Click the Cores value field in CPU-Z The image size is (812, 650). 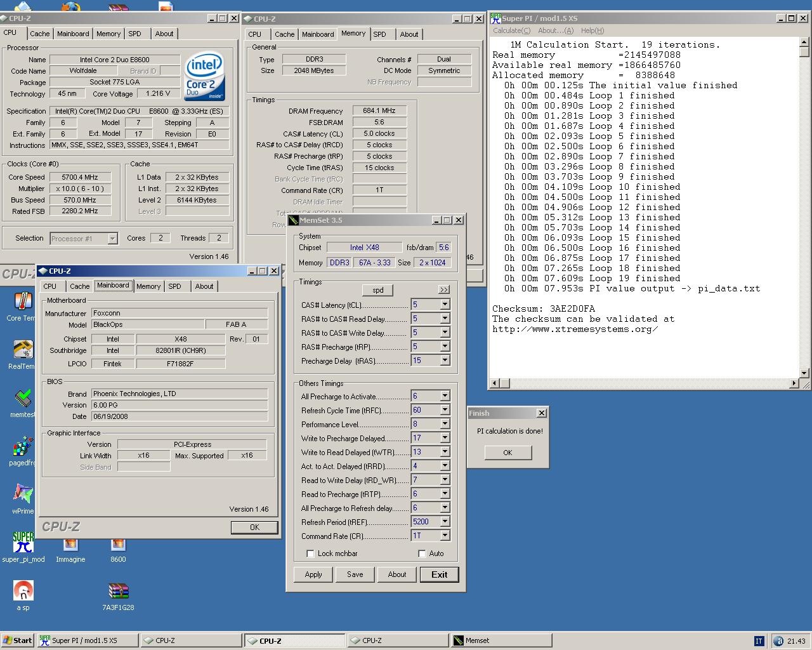pyautogui.click(x=160, y=238)
